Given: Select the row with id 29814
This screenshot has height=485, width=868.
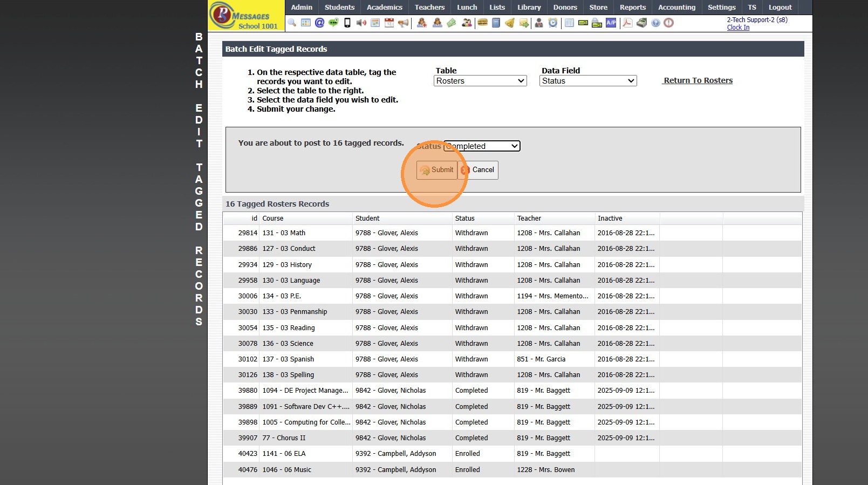Looking at the screenshot, I should (512, 233).
